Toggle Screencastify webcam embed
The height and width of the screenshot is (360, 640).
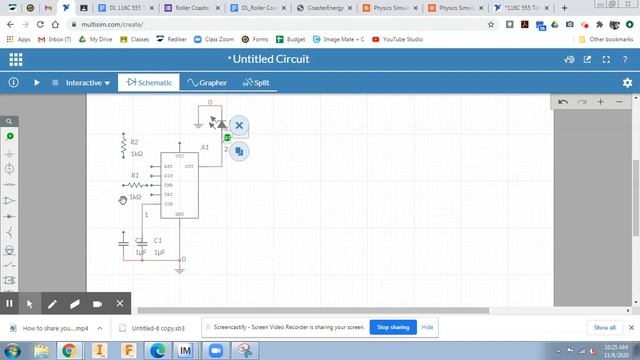pos(97,304)
